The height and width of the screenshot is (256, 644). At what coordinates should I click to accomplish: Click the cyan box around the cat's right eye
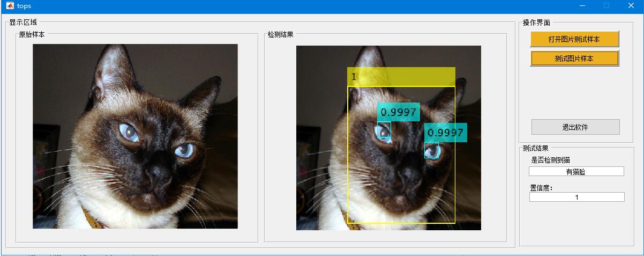432,151
